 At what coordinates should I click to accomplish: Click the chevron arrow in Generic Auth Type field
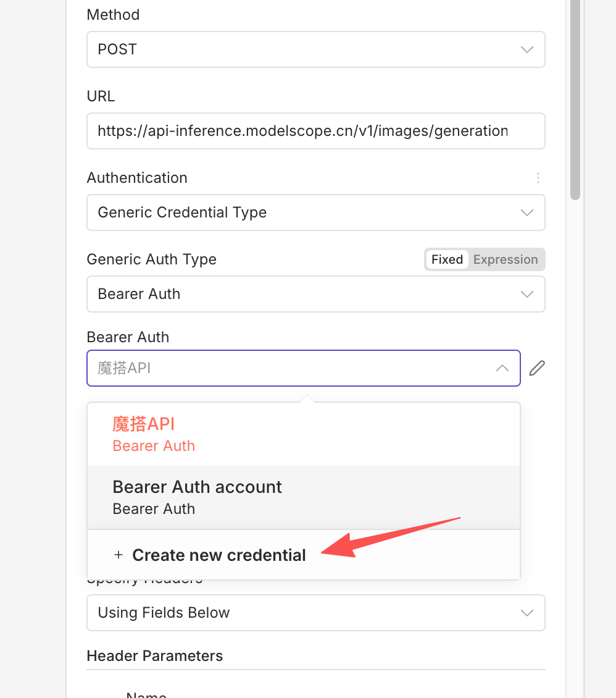point(527,294)
